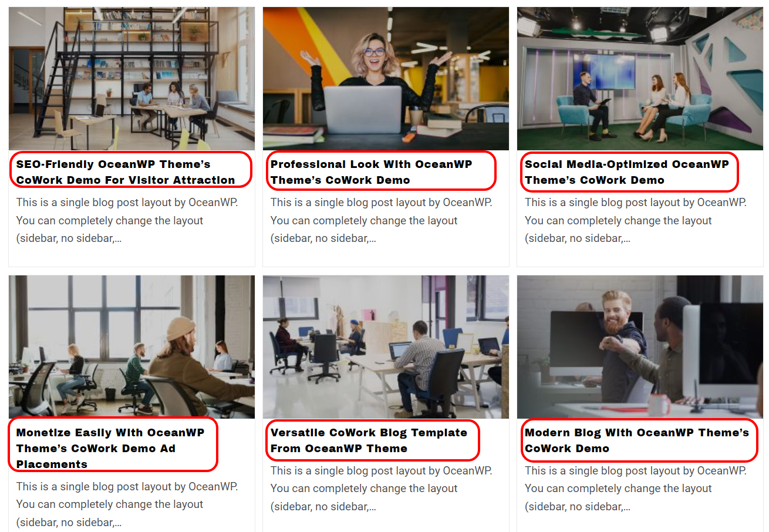Open the Professional Look With OceanWP post title
Screen dimensions: 769x532
pos(371,172)
